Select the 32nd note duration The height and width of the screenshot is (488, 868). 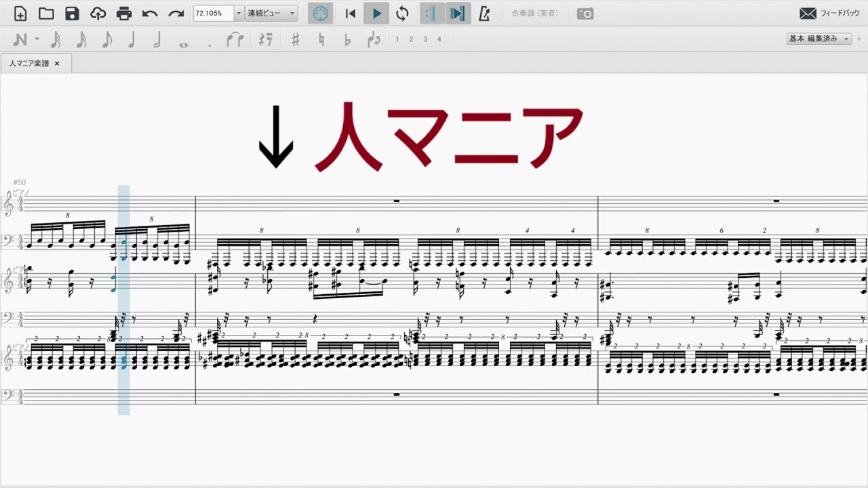56,40
